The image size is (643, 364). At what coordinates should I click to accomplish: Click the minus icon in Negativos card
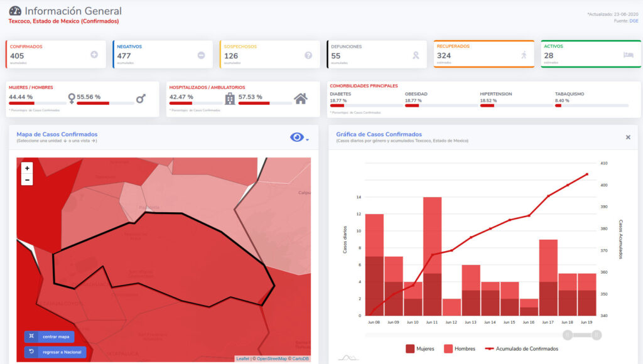click(201, 55)
